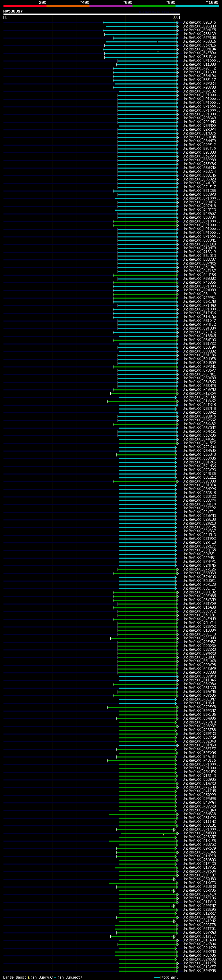This screenshot has width=222, height=980.
Task: Select UniRef100_Q65DT3 label
Action: pyautogui.click(x=199, y=454)
